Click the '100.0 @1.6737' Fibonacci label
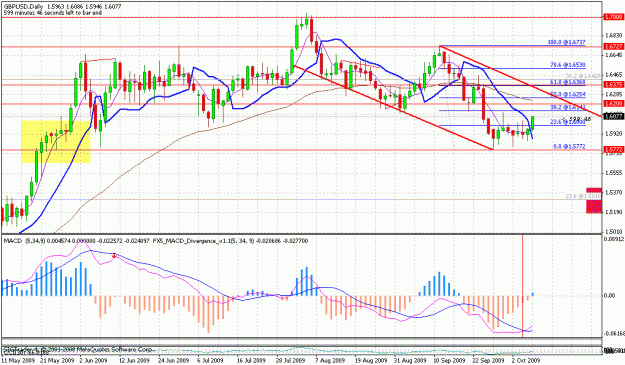Screen dimensions: 625x365 tap(566, 42)
